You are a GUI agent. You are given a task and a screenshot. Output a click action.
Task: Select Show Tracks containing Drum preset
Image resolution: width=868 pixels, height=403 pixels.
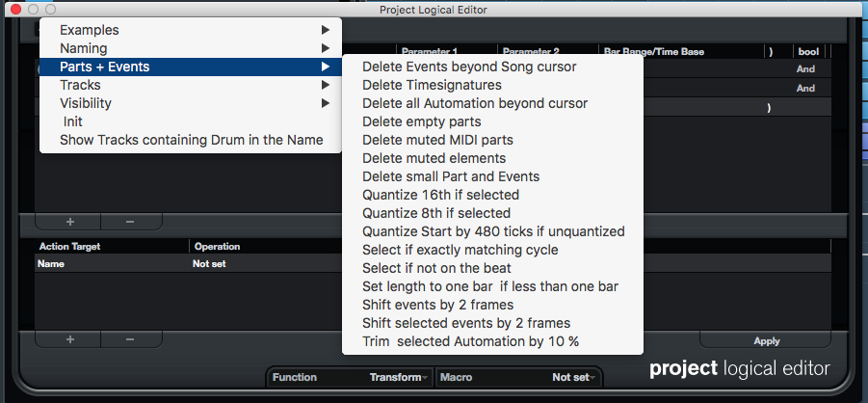click(x=191, y=140)
